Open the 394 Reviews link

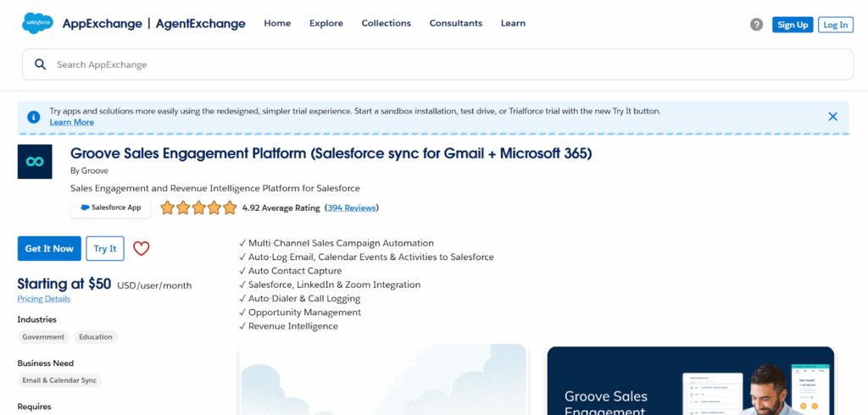click(x=352, y=208)
